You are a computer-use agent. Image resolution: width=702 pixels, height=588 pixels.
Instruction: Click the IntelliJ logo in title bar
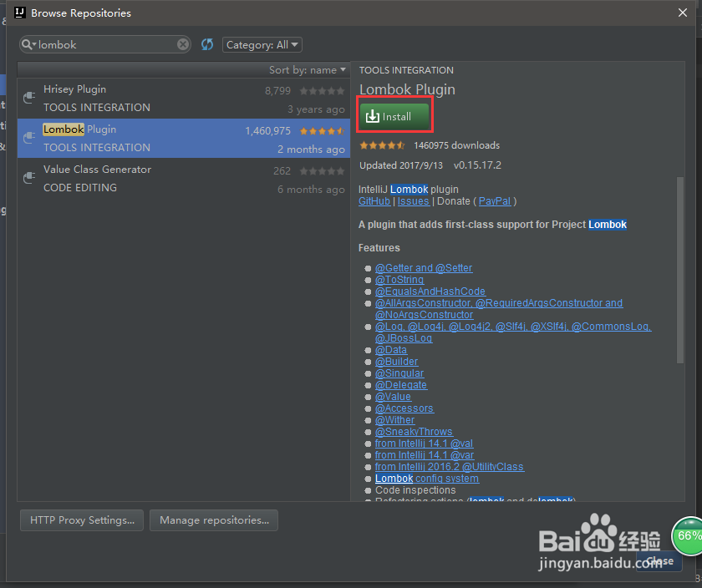[20, 13]
